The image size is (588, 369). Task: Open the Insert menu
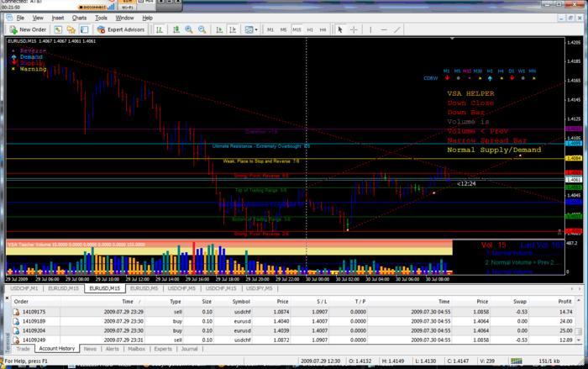(x=58, y=18)
